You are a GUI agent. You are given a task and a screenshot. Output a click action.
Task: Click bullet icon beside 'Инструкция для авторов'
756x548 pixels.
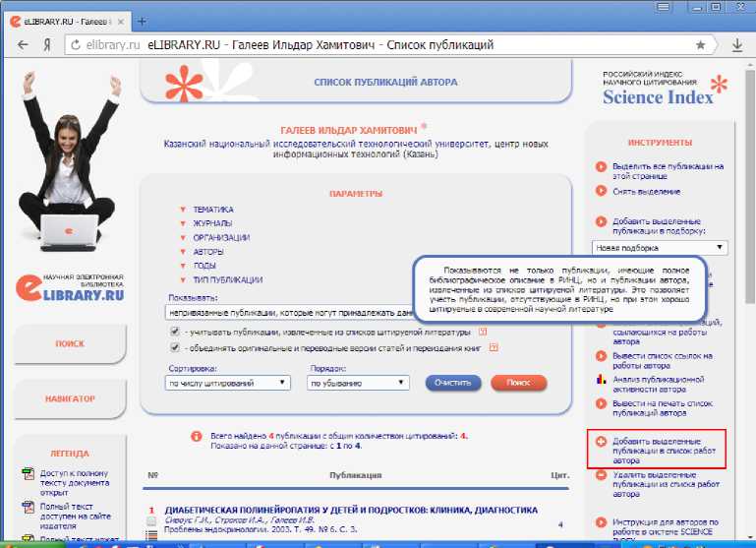tap(601, 522)
